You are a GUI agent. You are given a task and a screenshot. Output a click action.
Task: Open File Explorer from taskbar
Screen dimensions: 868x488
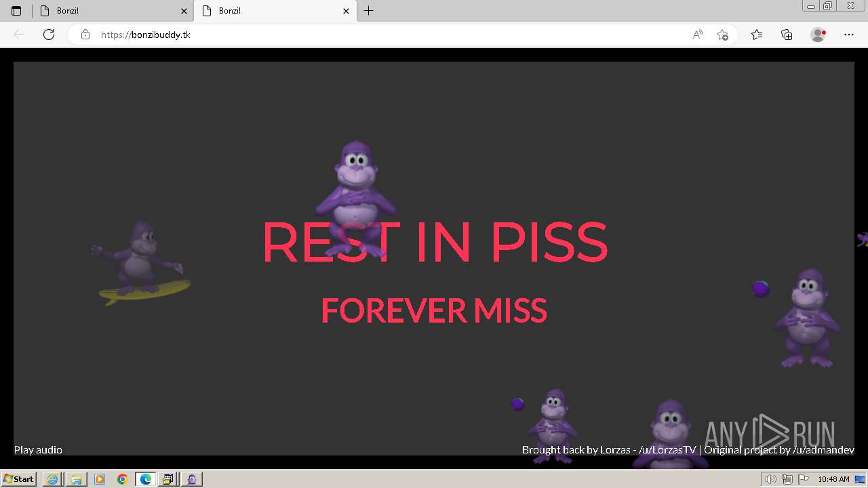[76, 479]
